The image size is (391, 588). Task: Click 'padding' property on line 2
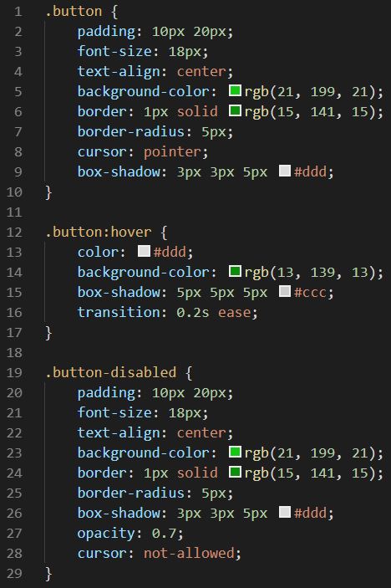[106, 32]
